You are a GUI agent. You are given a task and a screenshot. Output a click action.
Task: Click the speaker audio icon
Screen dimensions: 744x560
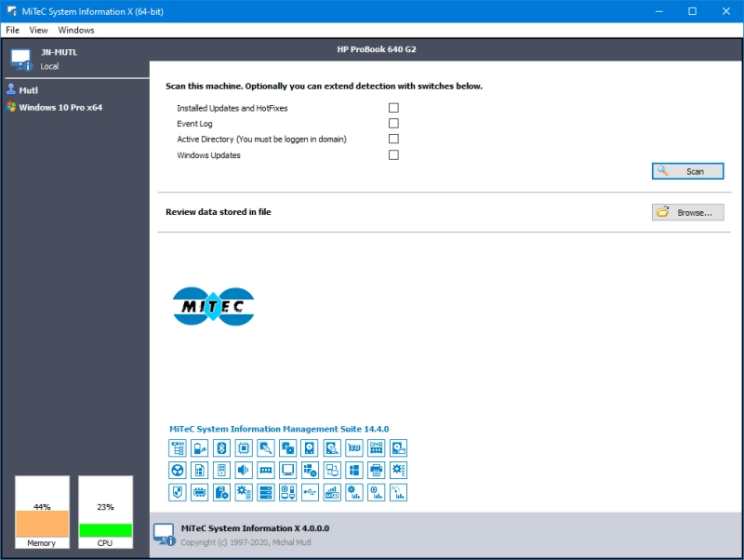[x=244, y=471]
